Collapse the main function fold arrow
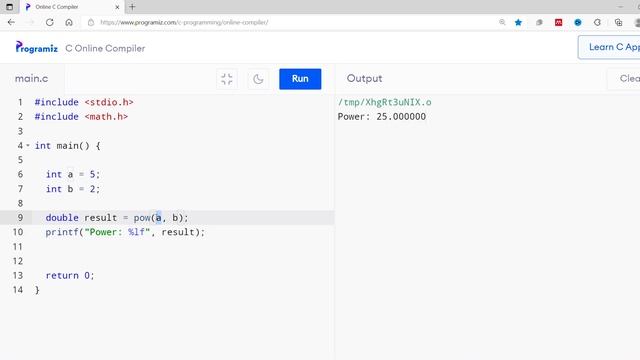640x360 pixels. [x=28, y=145]
